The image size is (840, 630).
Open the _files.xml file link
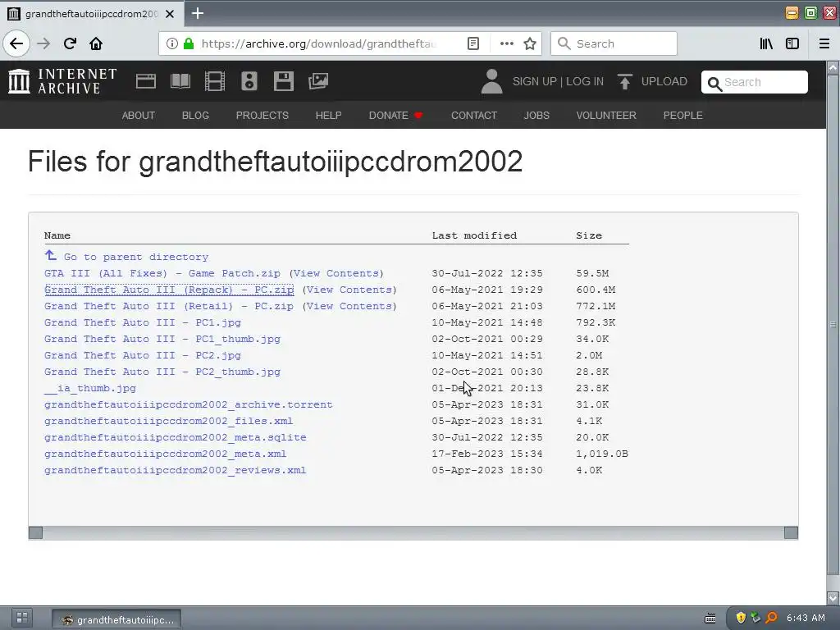point(169,421)
